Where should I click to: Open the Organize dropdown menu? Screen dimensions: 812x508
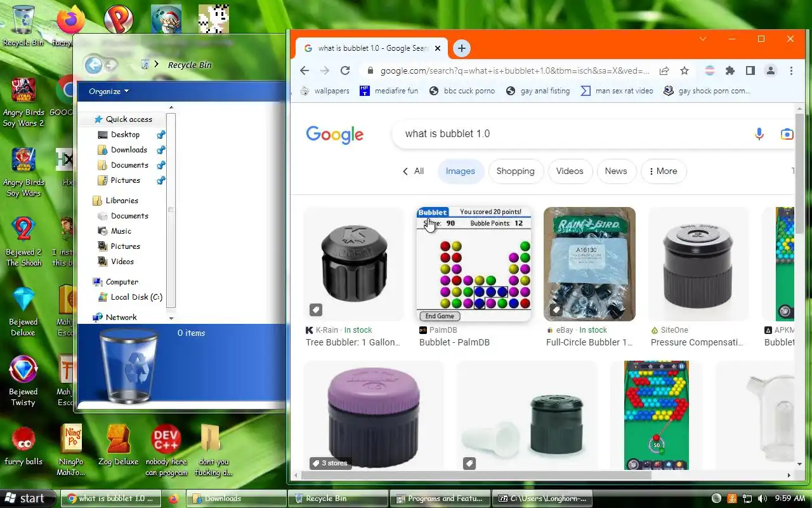point(108,91)
